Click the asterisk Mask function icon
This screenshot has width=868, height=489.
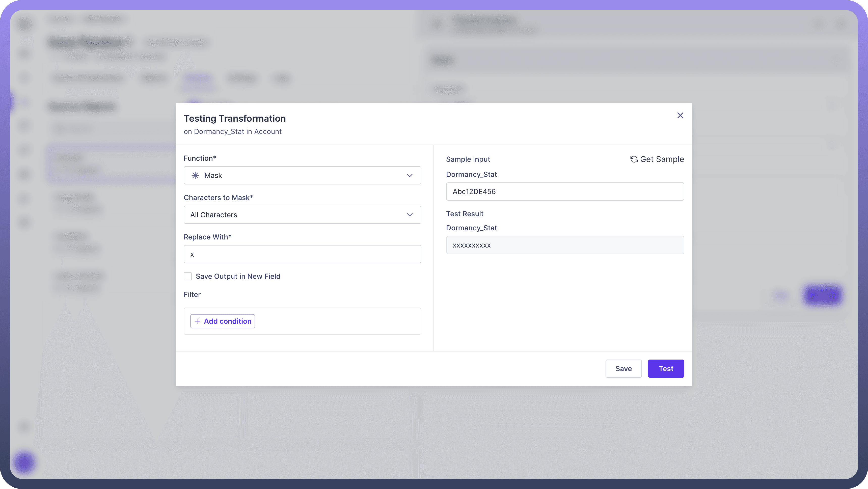[x=195, y=175]
